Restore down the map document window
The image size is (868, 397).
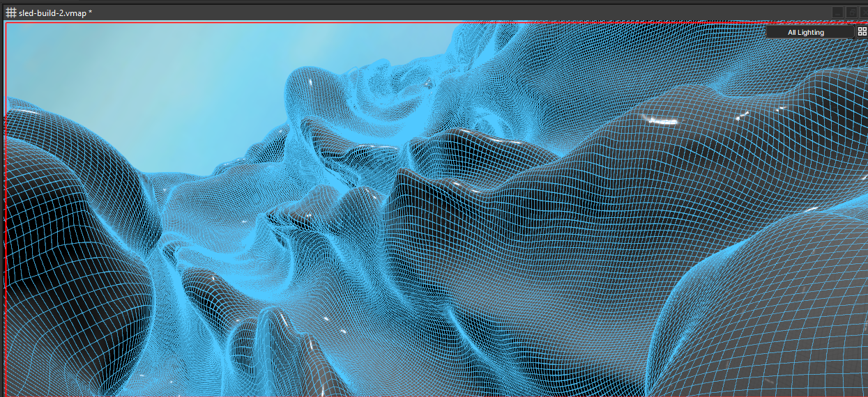851,13
